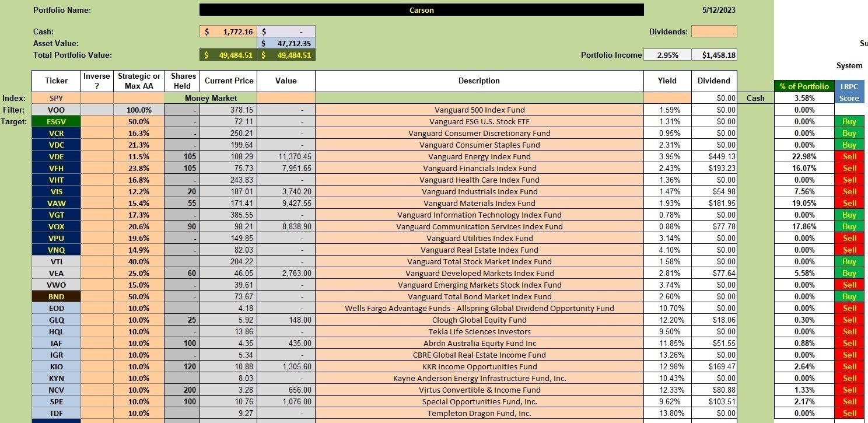Select the NCV shares held cell 200
The height and width of the screenshot is (423, 868).
pyautogui.click(x=182, y=390)
